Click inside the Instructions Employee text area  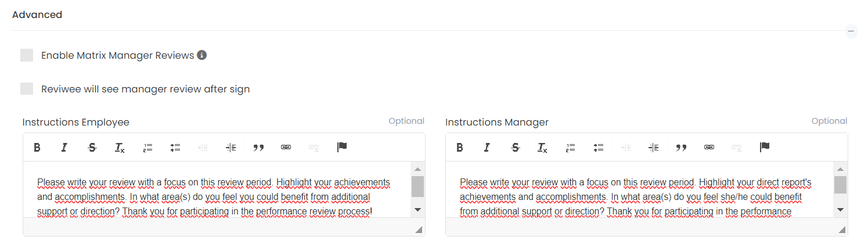coord(215,196)
